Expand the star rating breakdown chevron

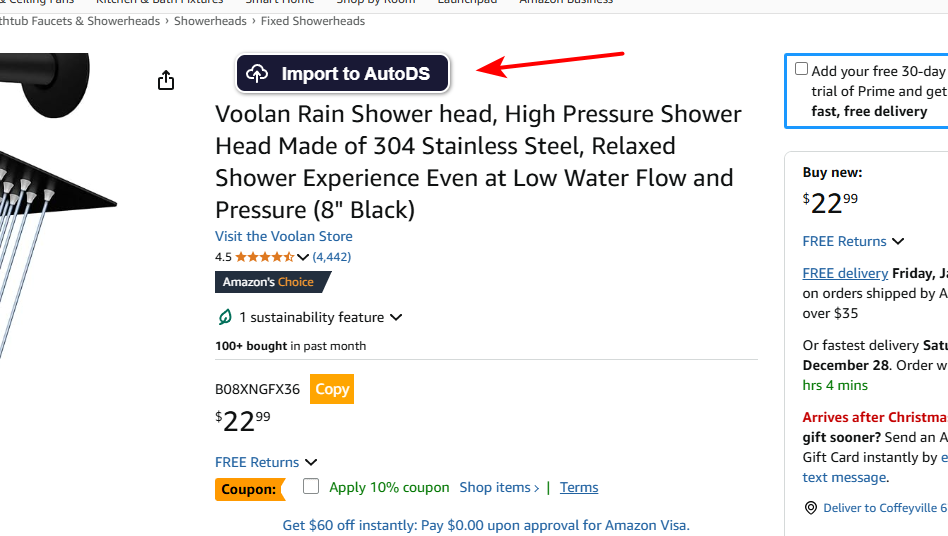coord(303,257)
